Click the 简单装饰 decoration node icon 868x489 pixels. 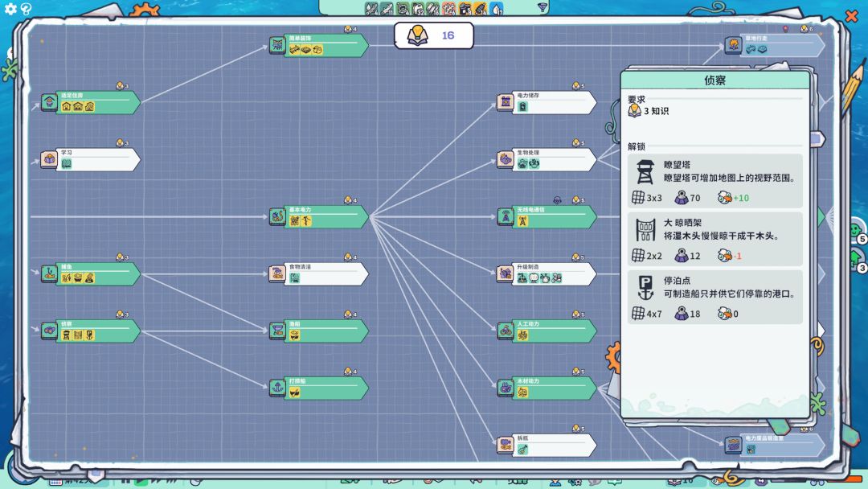277,46
